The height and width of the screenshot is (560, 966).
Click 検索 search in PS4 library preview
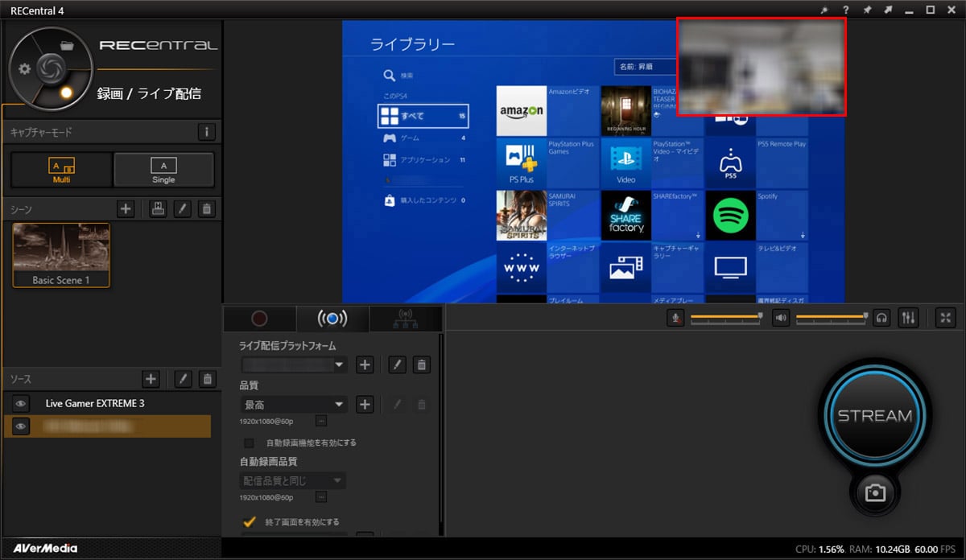coord(399,76)
